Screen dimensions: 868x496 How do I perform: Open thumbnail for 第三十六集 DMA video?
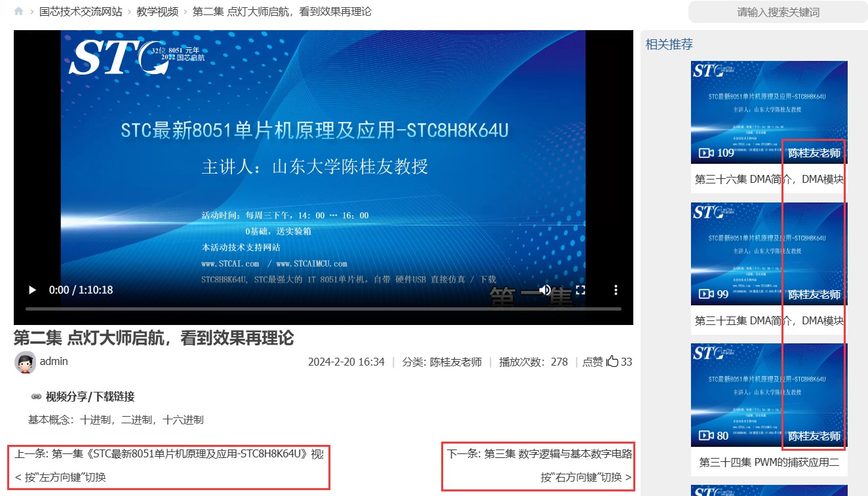(769, 112)
